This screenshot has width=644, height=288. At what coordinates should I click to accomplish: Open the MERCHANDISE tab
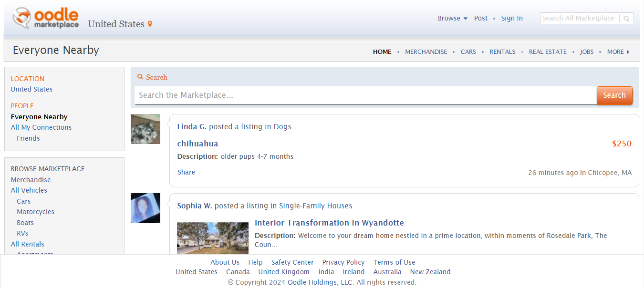click(426, 51)
